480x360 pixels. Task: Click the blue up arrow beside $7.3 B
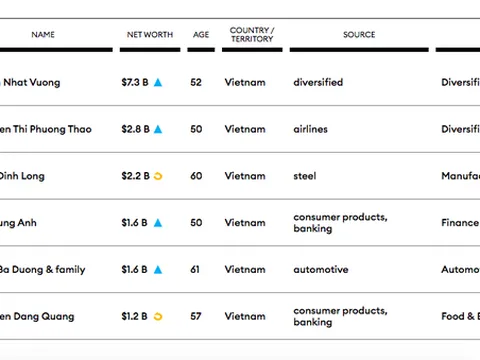coord(158,82)
